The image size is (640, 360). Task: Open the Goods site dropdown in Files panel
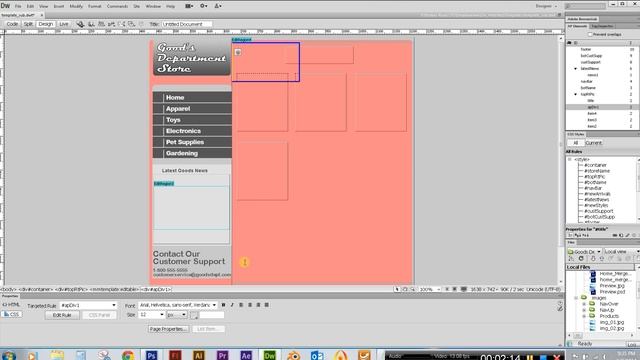coord(584,252)
